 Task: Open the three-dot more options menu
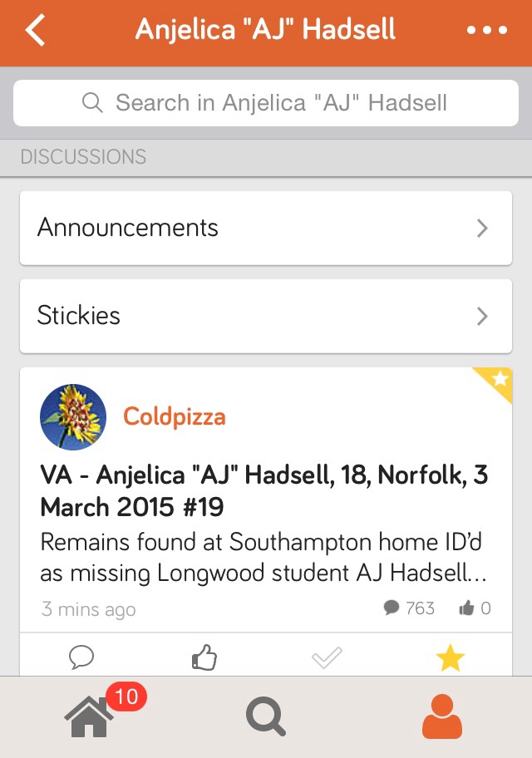tap(487, 31)
